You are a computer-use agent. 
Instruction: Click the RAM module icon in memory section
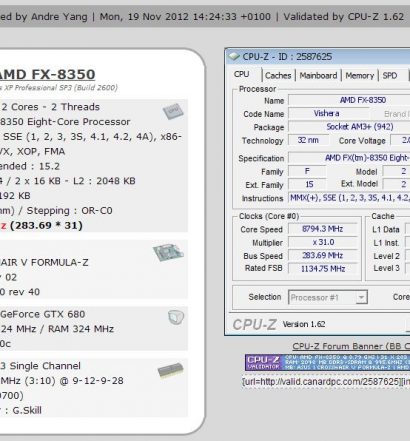coord(170,370)
